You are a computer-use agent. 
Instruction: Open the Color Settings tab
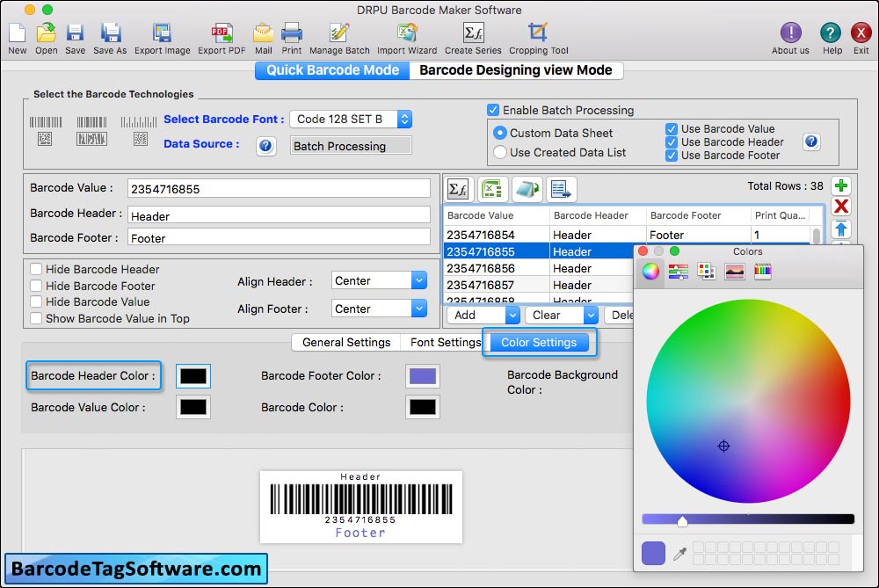coord(539,343)
